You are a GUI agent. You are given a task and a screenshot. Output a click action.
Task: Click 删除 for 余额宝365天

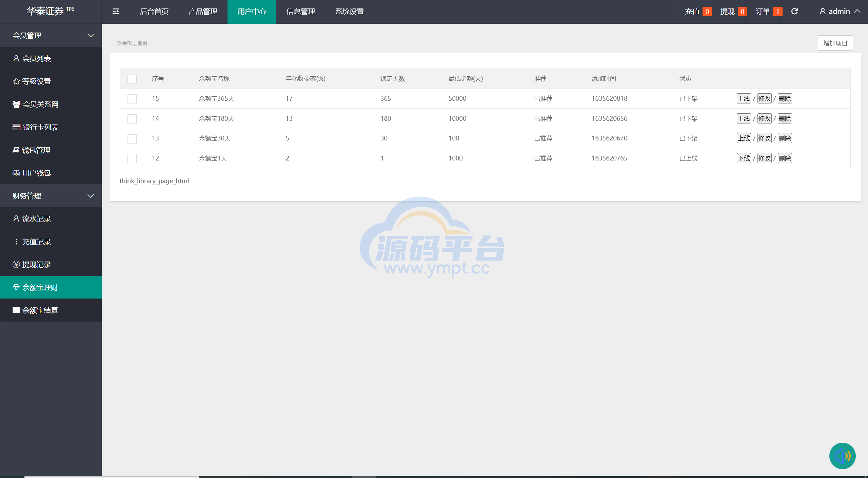click(x=785, y=98)
